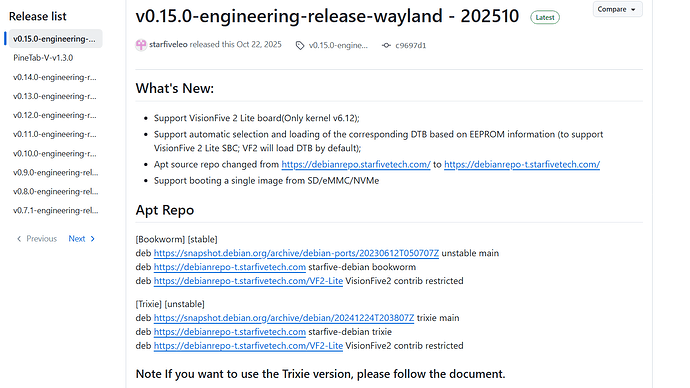Open the Trixie VF2-Lite repo link
Viewport: 690px width, 388px height.
tap(248, 346)
